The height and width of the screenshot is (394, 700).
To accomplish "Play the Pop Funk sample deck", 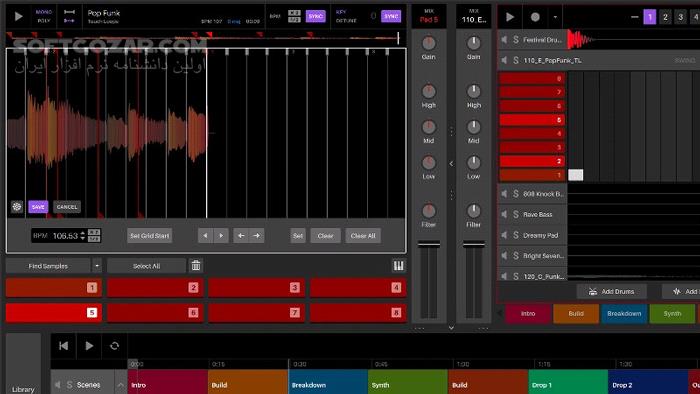I will click(18, 17).
